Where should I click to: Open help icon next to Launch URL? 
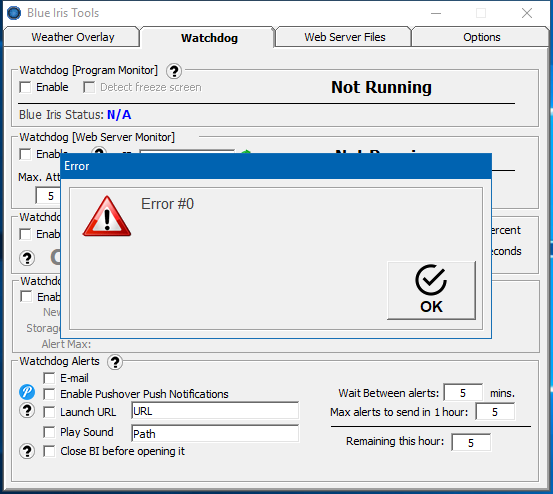(27, 411)
